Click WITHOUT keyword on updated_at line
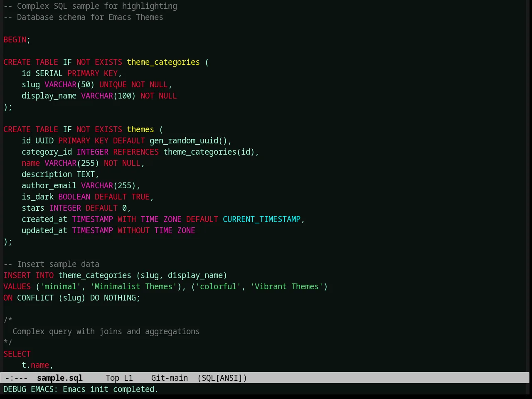 tap(133, 230)
